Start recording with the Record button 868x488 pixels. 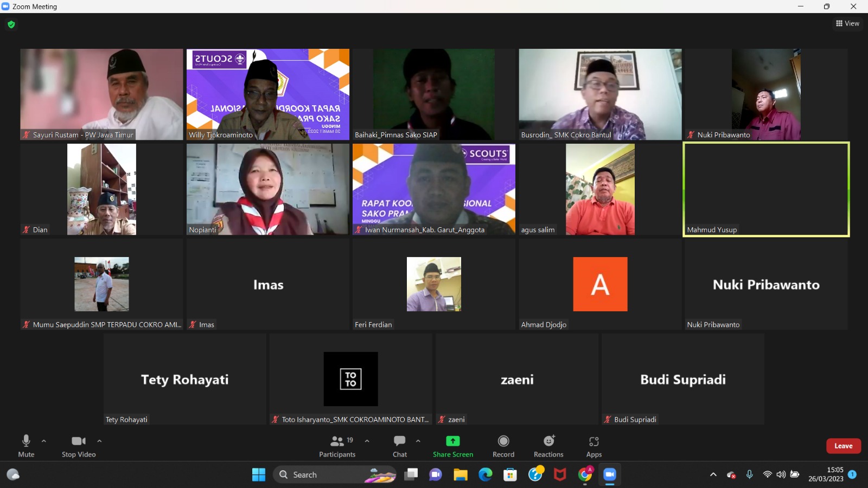pyautogui.click(x=503, y=446)
